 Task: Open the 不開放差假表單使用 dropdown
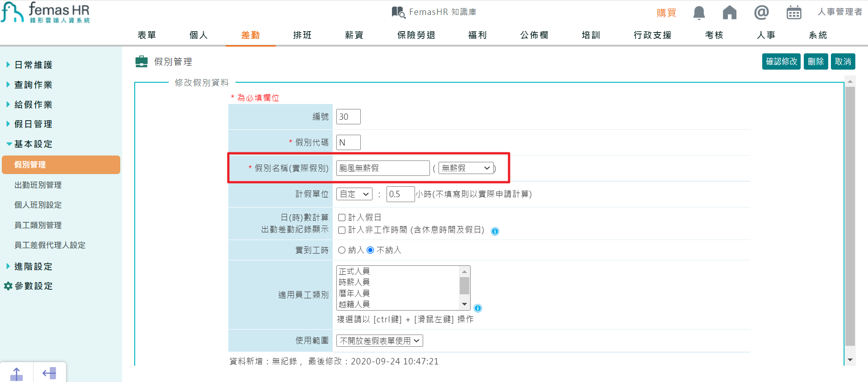click(x=380, y=341)
